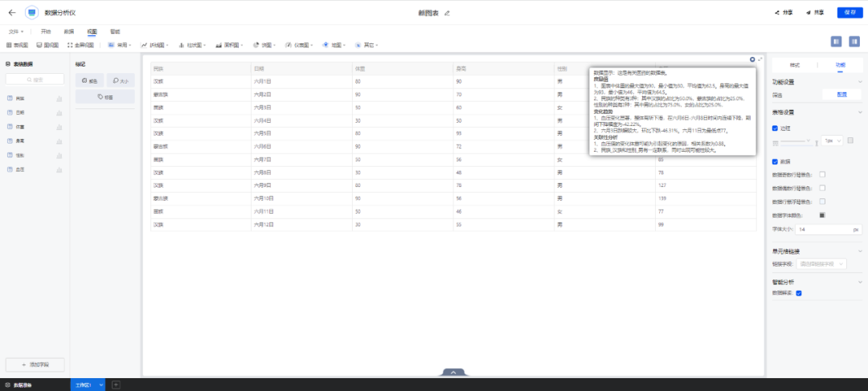This screenshot has width=868, height=391.
Task: Click the smart analysis circle icon above table
Action: click(x=752, y=59)
